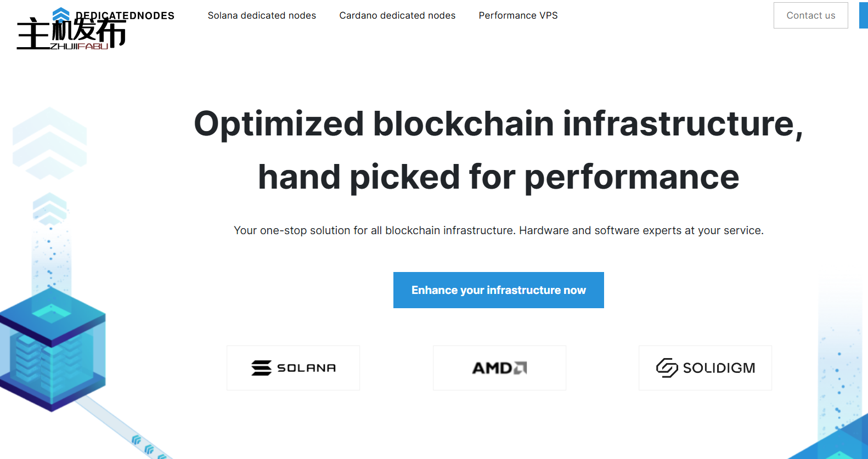Screen dimensions: 868x459
Task: Navigate to Performance VPS
Action: (518, 15)
